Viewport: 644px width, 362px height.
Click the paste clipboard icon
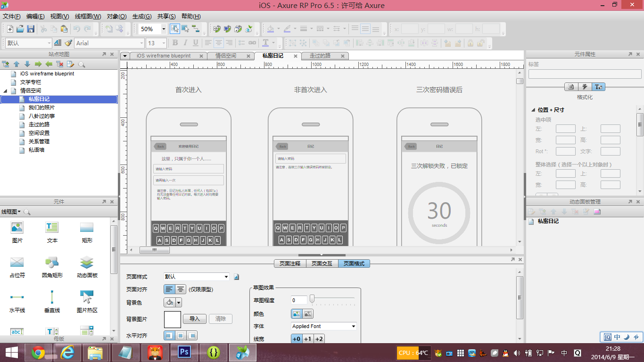[63, 29]
